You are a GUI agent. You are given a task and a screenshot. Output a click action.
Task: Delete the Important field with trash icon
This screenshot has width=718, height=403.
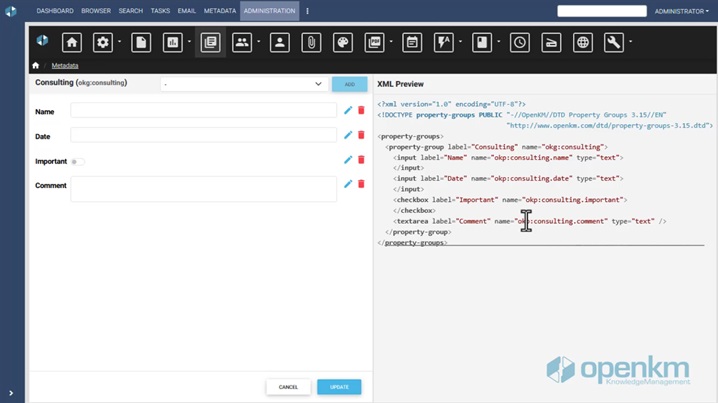(x=361, y=160)
